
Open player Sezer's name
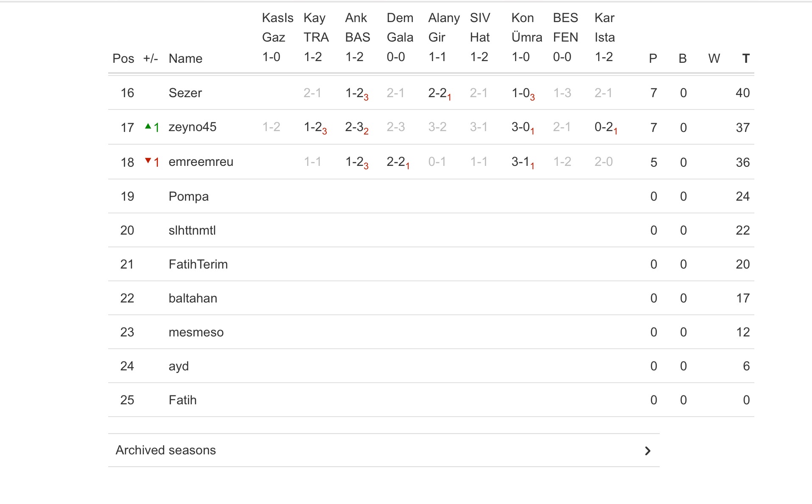tap(185, 93)
